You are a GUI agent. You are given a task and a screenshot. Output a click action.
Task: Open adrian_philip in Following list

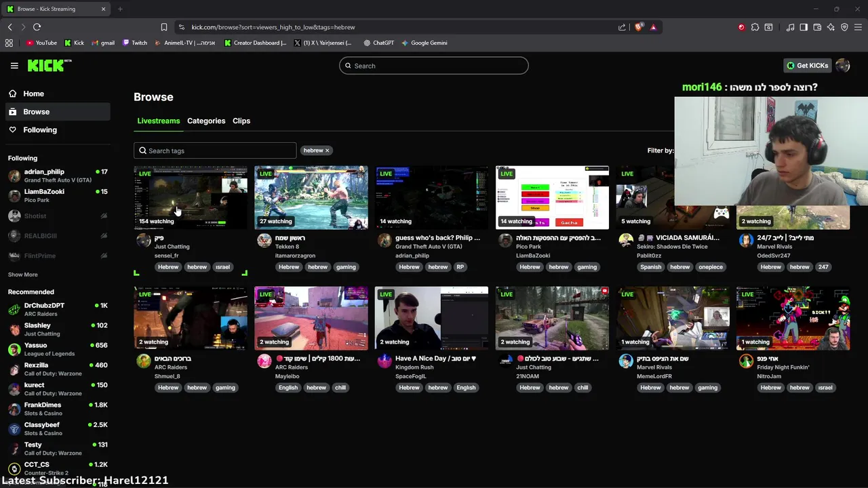click(58, 176)
